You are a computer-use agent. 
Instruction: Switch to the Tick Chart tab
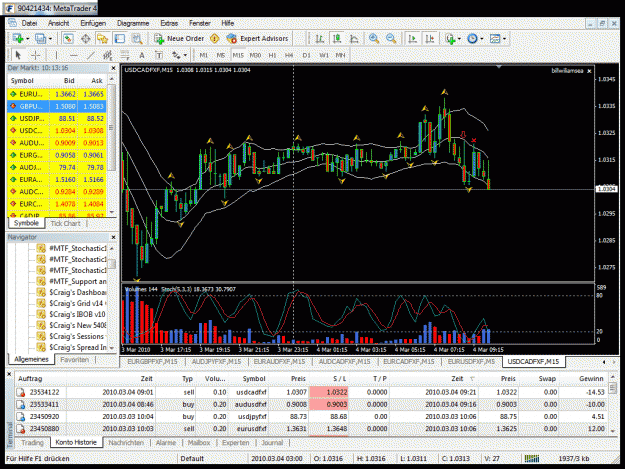tap(65, 223)
